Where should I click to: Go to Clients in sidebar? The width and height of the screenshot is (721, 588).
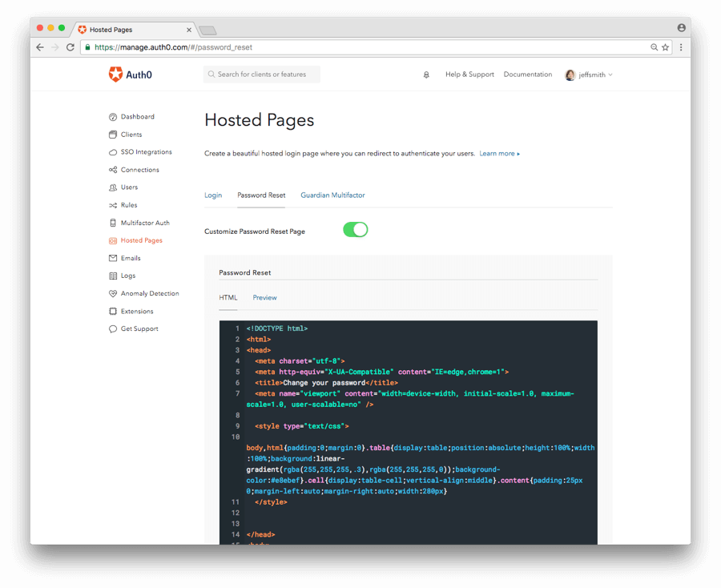tap(131, 135)
